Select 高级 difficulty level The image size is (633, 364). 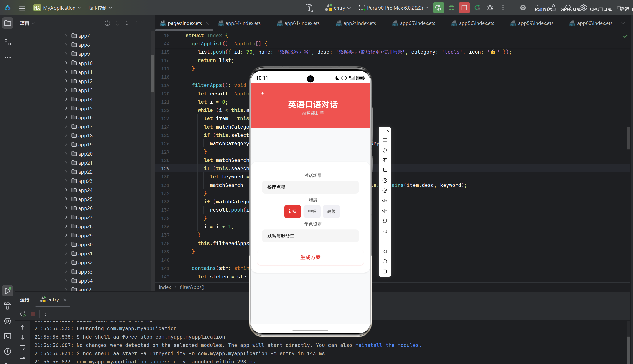(331, 211)
